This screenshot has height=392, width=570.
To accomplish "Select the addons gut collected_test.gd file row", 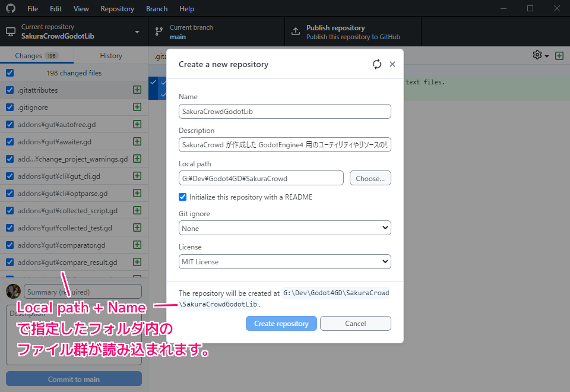I will click(74, 227).
